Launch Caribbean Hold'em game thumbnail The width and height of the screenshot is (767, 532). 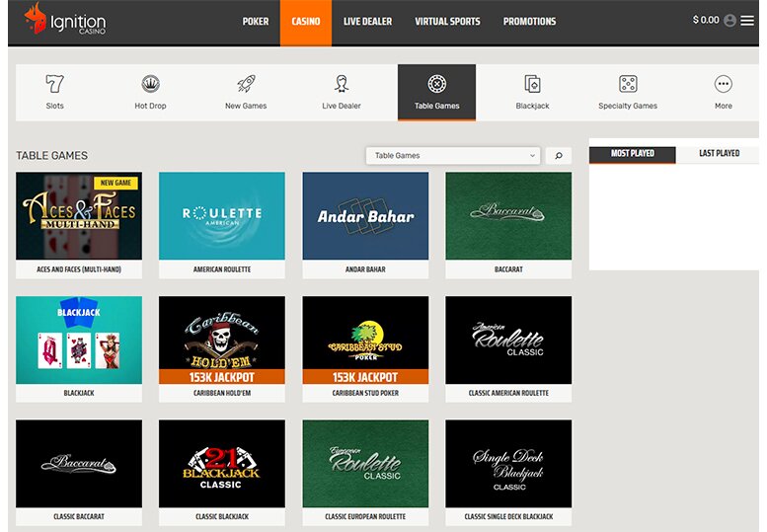[x=222, y=340]
